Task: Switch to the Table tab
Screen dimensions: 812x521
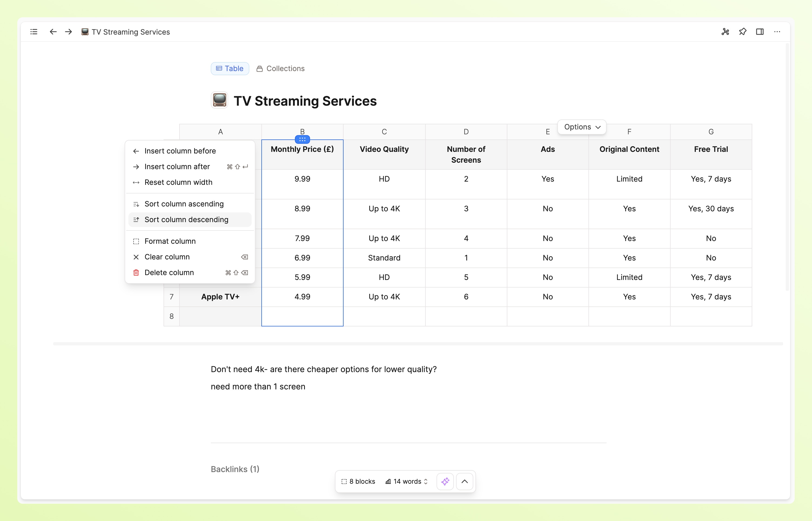Action: click(x=230, y=69)
